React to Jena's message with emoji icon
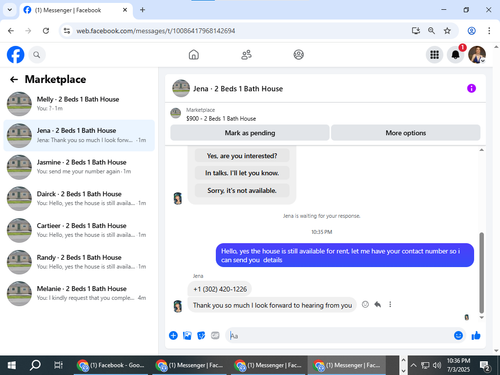 [x=365, y=304]
